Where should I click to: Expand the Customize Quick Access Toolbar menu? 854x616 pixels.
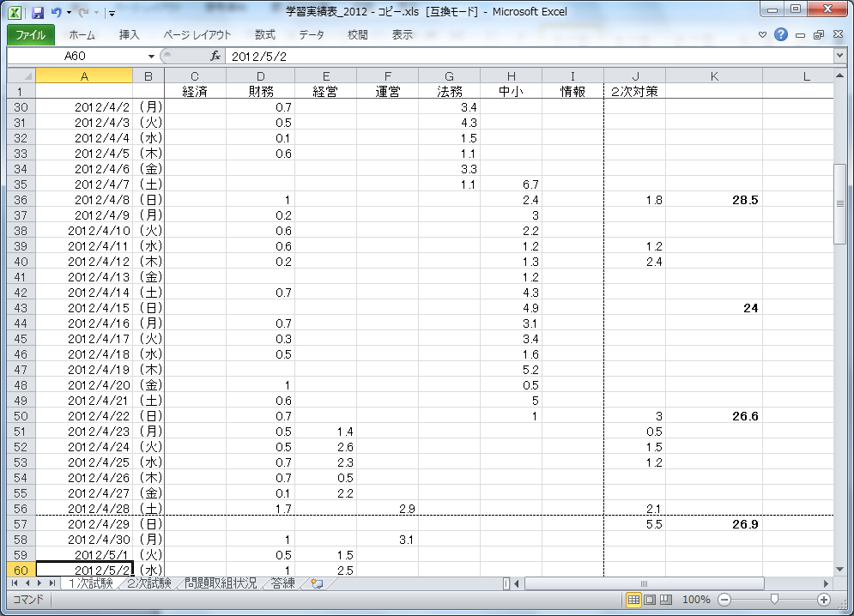coord(112,14)
